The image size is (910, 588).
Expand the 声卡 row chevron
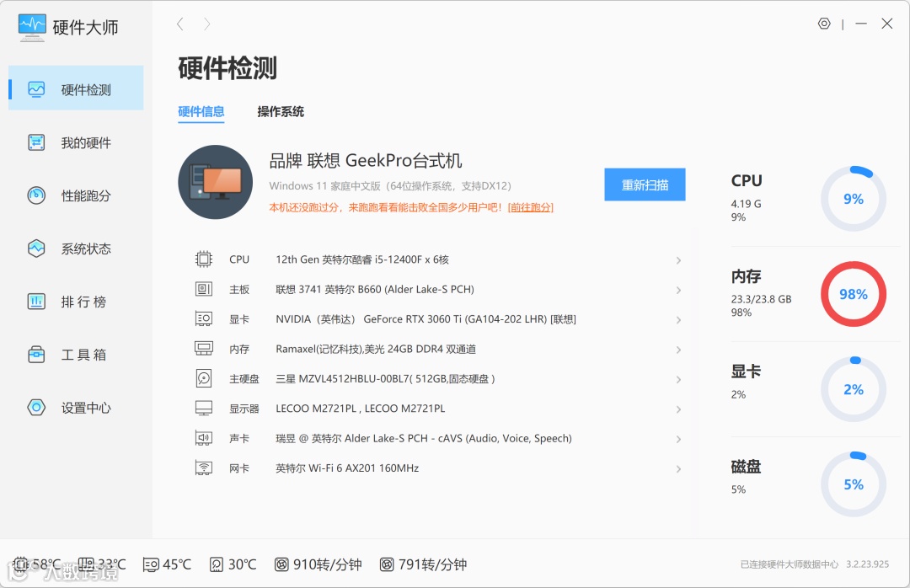pos(678,440)
